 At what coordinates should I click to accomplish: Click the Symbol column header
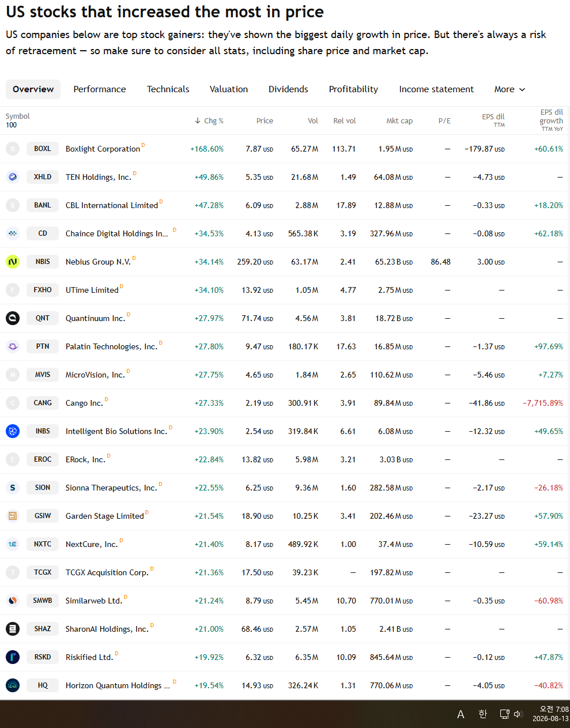click(x=17, y=116)
